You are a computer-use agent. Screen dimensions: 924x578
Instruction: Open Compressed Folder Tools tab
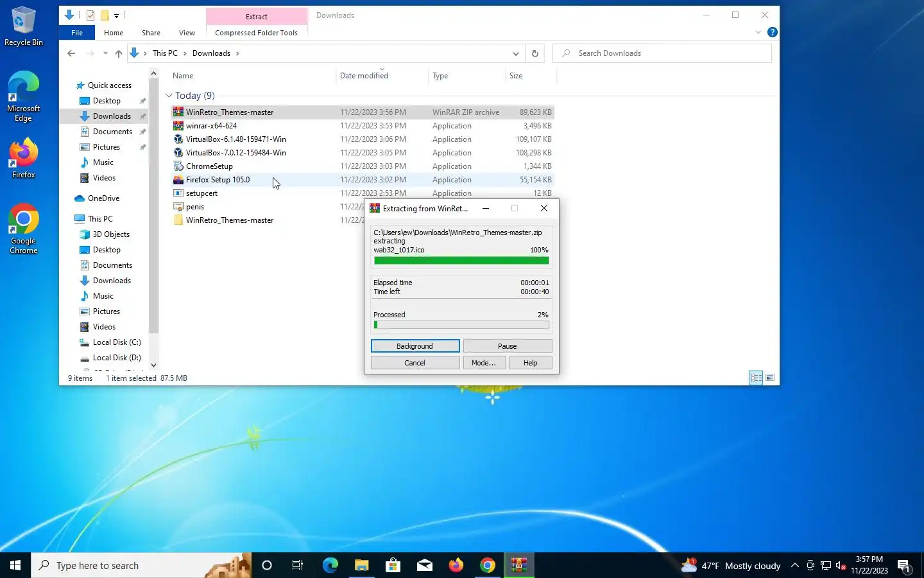click(257, 33)
